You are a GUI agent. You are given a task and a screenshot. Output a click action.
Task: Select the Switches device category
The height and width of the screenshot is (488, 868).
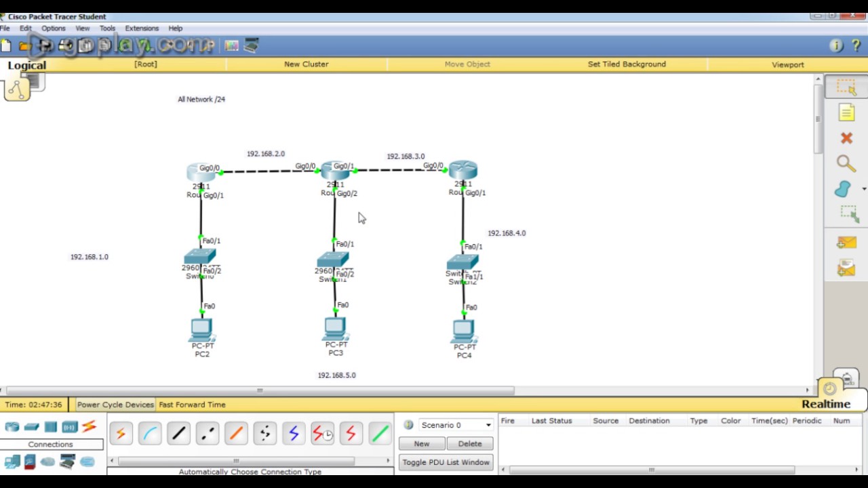pos(31,427)
